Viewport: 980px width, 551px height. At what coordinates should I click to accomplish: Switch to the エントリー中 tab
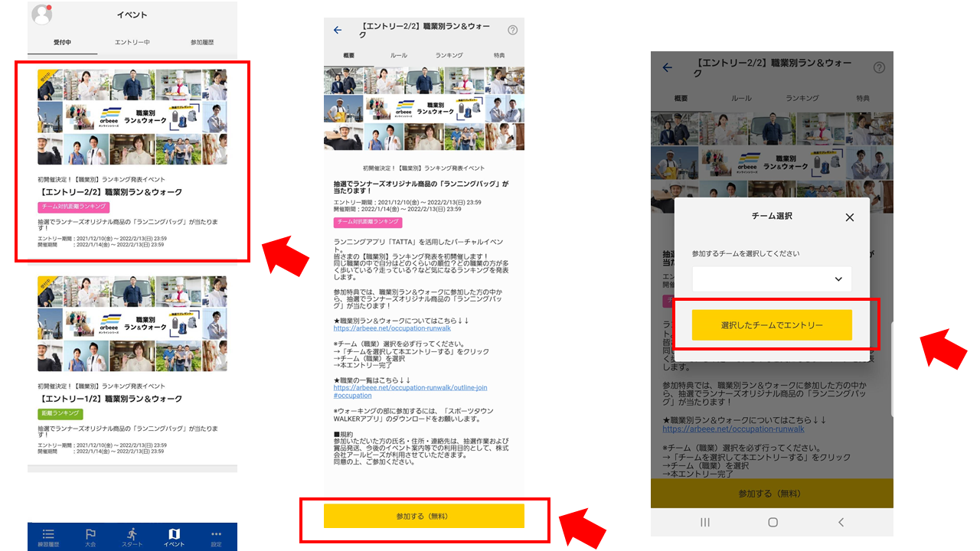click(132, 42)
